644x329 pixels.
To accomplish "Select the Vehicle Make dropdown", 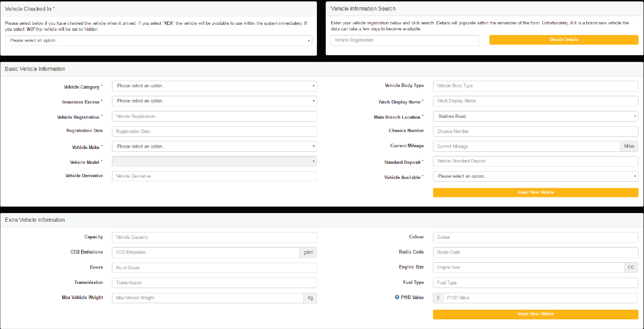I will point(214,147).
